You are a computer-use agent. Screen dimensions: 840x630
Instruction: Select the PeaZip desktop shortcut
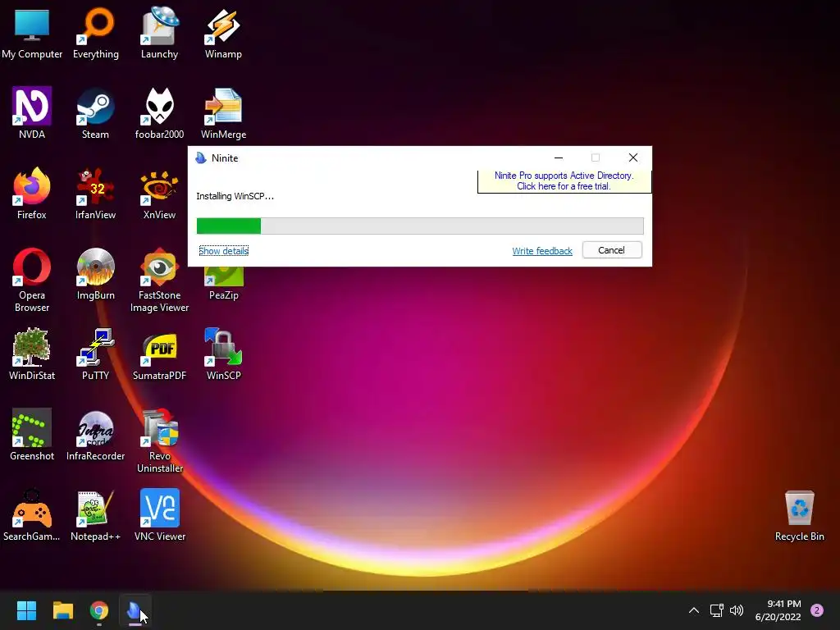click(x=223, y=284)
